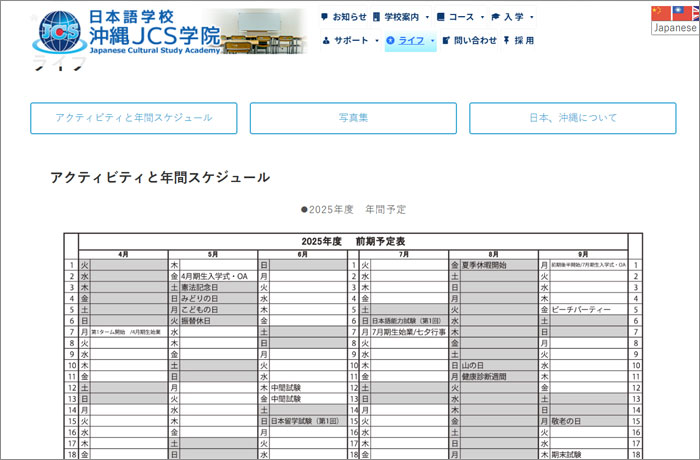
Task: Switch language using the China flag
Action: pyautogui.click(x=658, y=12)
